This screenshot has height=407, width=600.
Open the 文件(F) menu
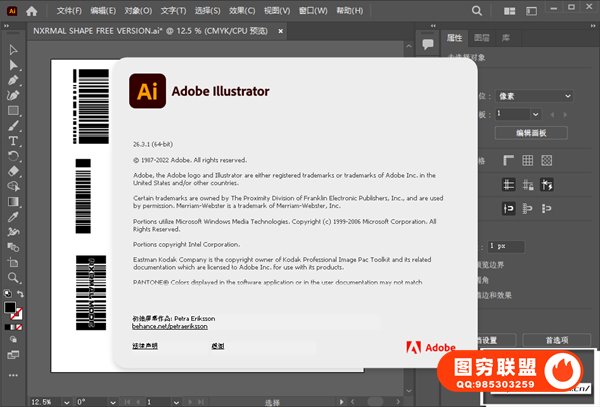[x=70, y=11]
